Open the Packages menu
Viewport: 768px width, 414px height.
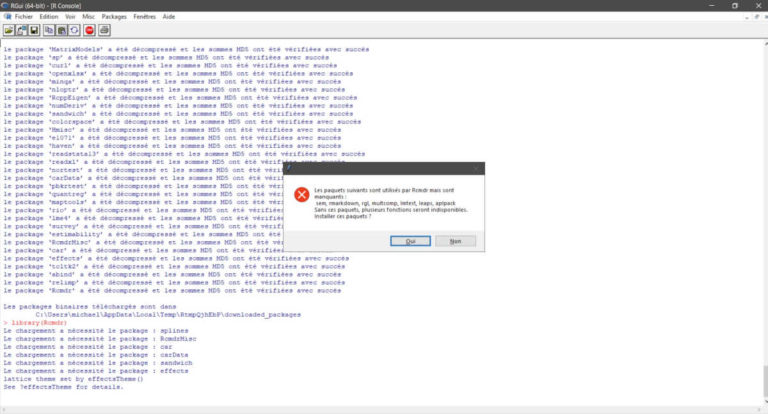pos(114,17)
